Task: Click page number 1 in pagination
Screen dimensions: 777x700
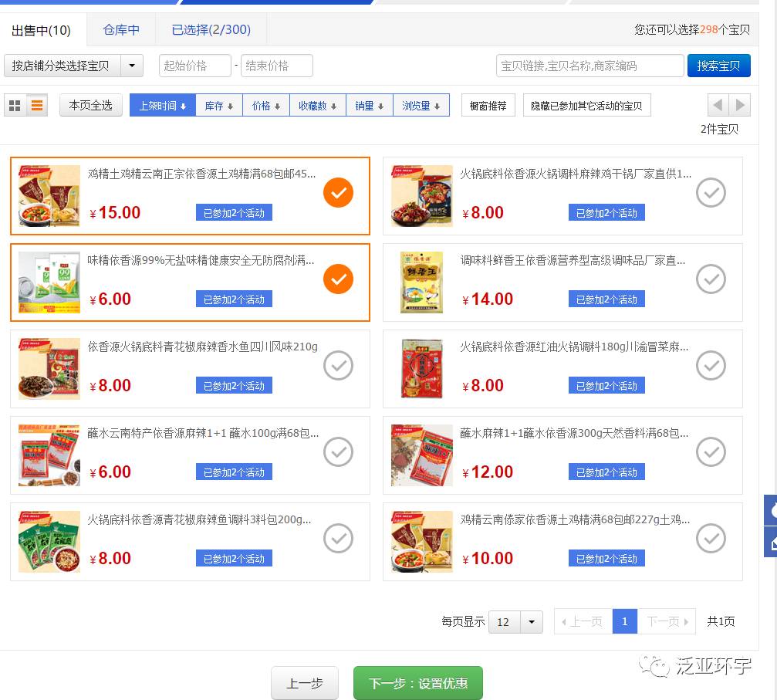Action: point(625,621)
